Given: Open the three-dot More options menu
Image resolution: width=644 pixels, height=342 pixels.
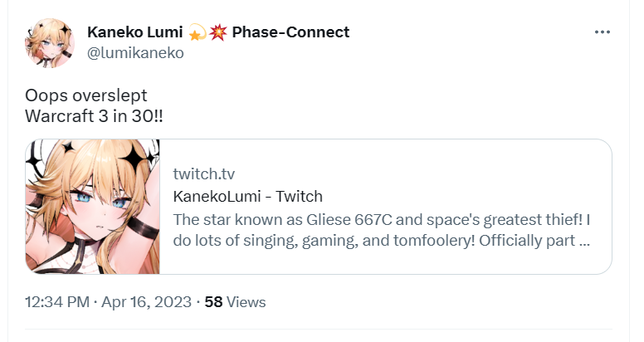Looking at the screenshot, I should [x=603, y=32].
